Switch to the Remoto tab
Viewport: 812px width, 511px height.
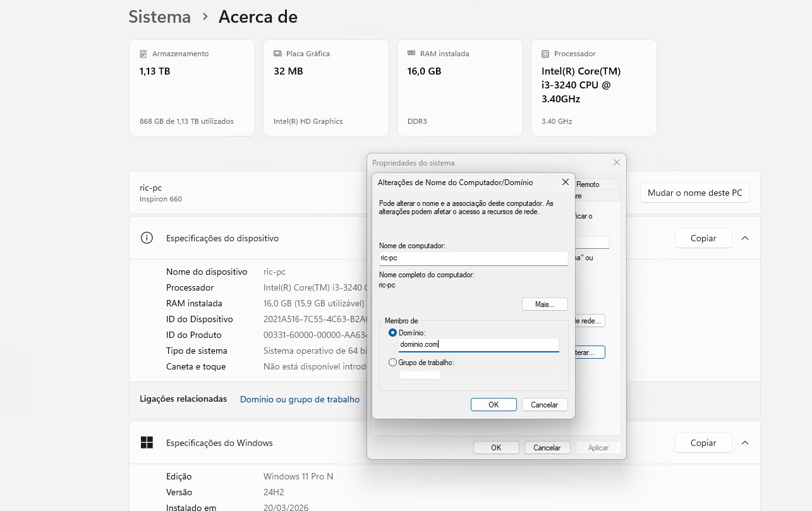pos(588,184)
